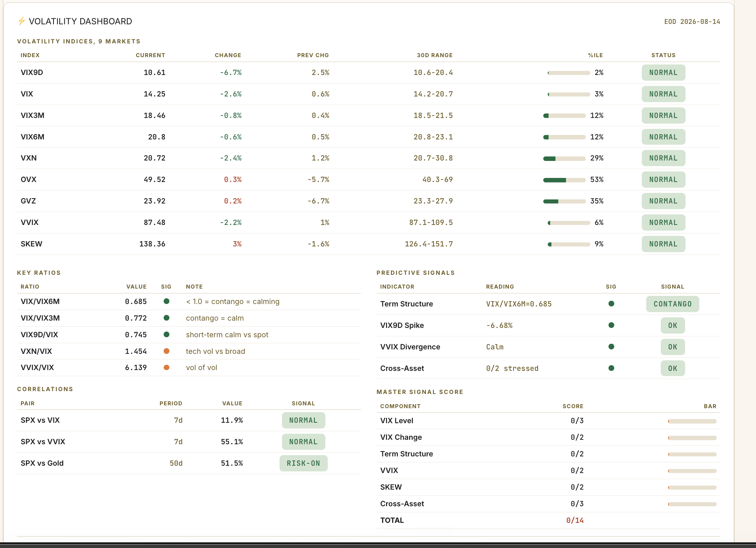
Task: Click the VVIX/VIX ratio value 6.139
Action: tap(136, 368)
